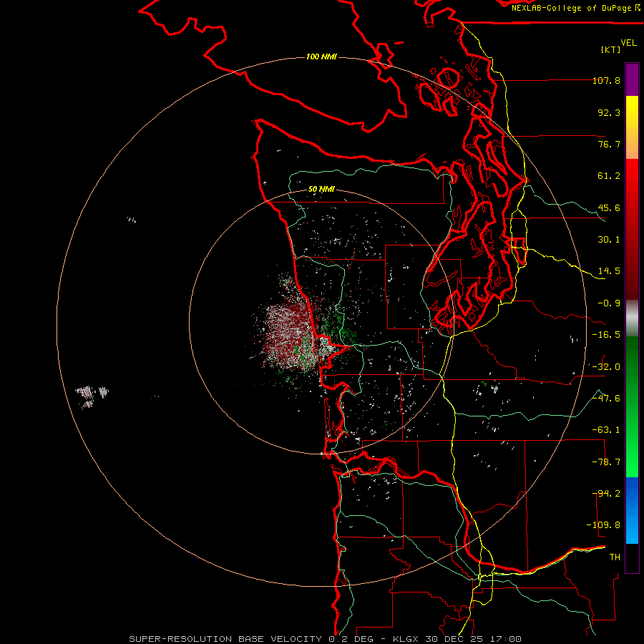Screen dimensions: 644x644
Task: Select the -109.8 velocity scale value
Action: (603, 525)
